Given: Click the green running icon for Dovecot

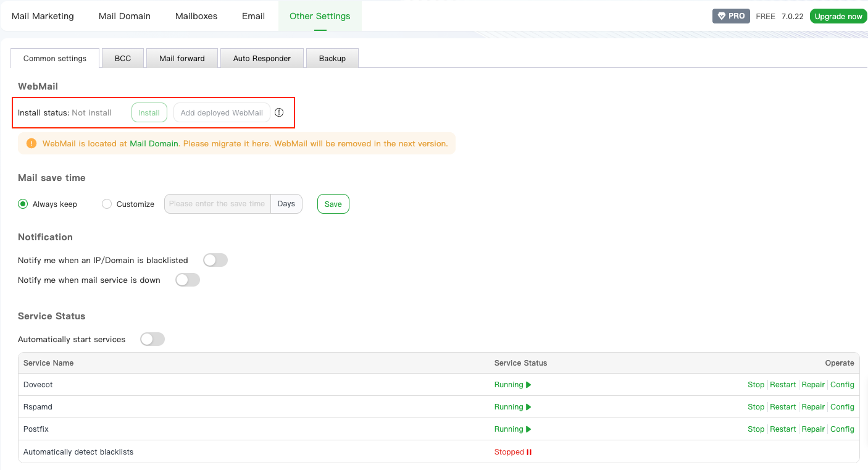Looking at the screenshot, I should pos(528,385).
